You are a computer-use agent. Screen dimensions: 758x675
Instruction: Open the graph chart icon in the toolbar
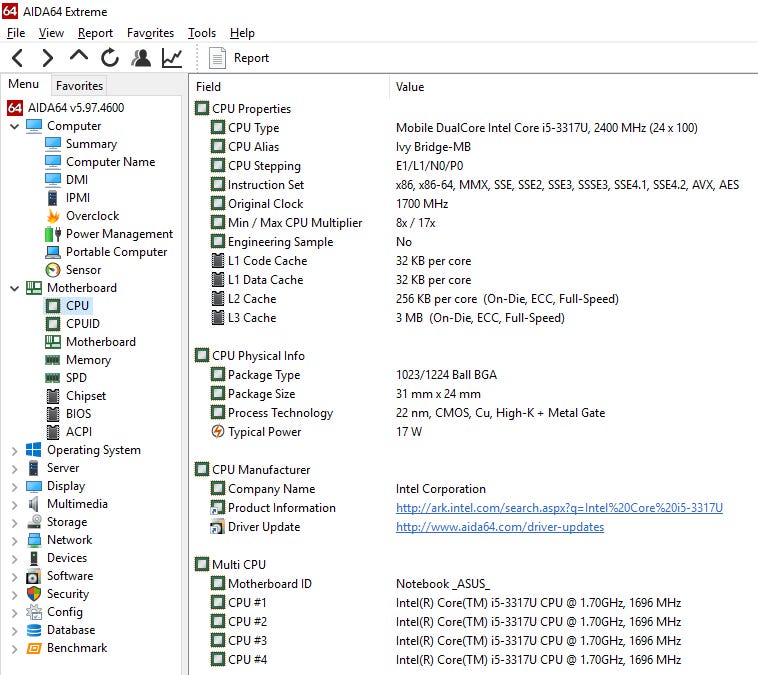(172, 58)
